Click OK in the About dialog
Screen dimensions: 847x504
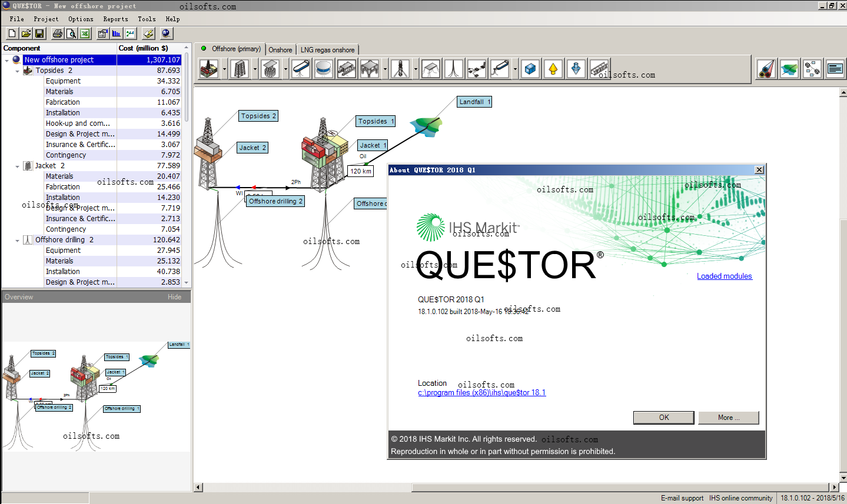pos(664,418)
